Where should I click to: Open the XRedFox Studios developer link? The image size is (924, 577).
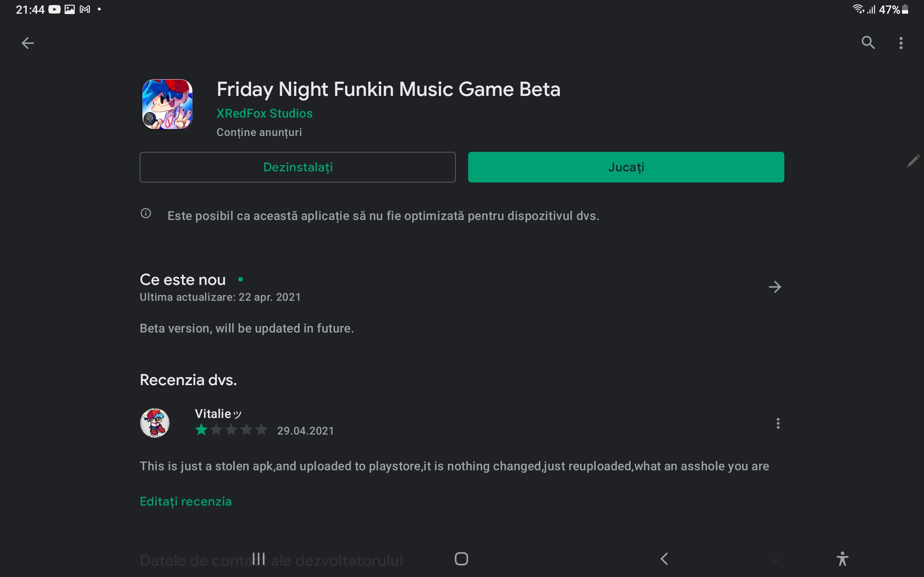(264, 113)
